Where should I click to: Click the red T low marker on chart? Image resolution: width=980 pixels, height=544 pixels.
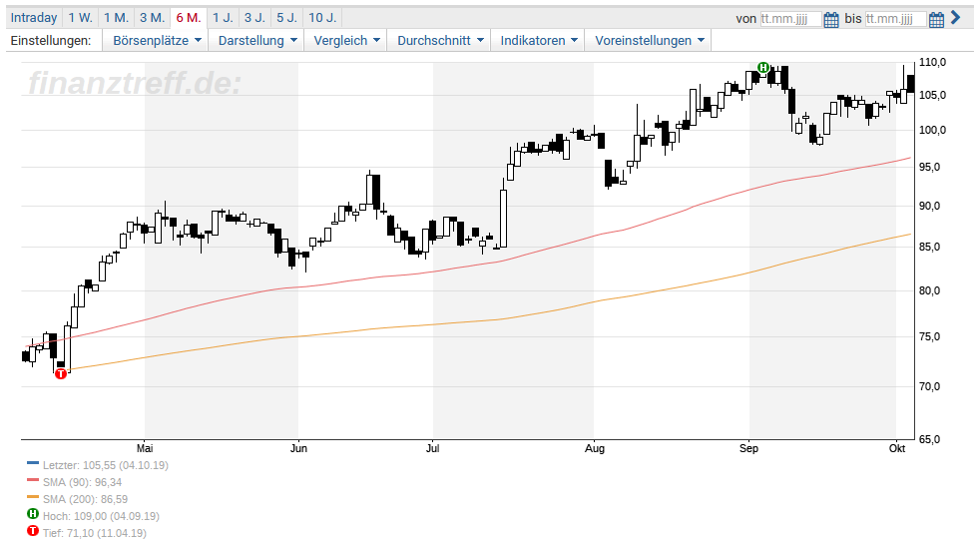click(x=61, y=374)
